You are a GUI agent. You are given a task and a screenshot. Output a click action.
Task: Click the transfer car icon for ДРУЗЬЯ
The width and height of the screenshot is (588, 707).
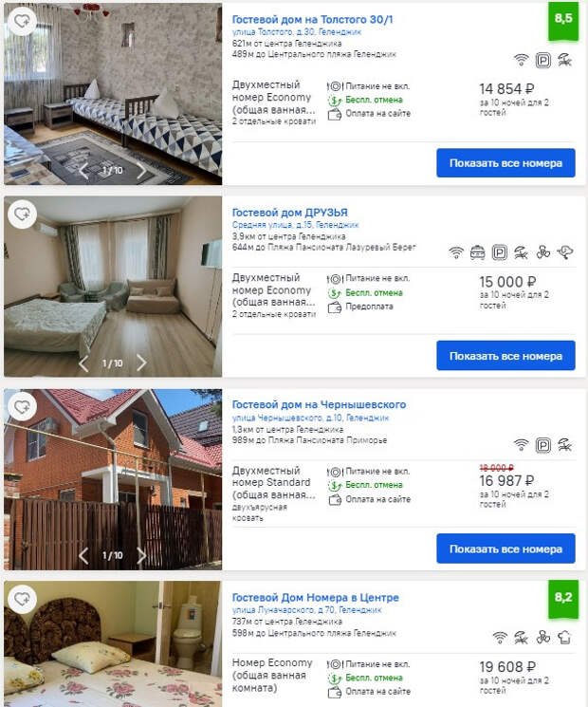point(478,252)
